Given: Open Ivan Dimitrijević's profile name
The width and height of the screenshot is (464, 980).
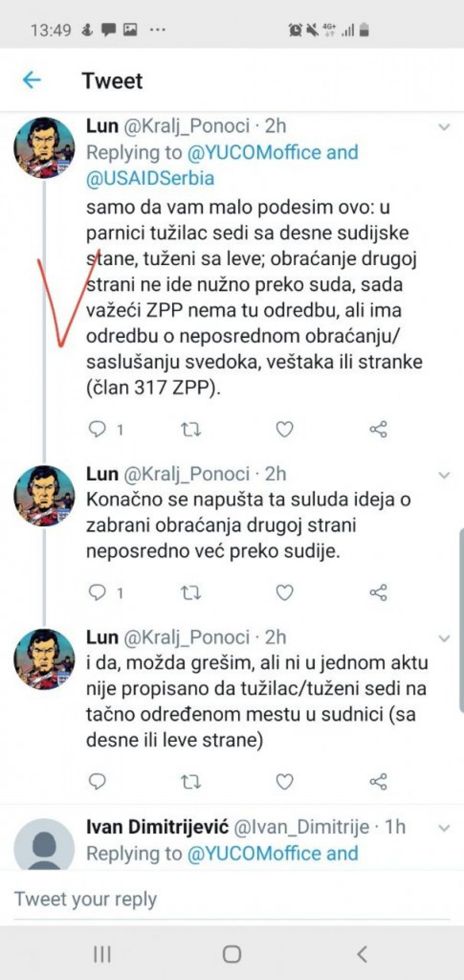Looking at the screenshot, I should tap(157, 827).
